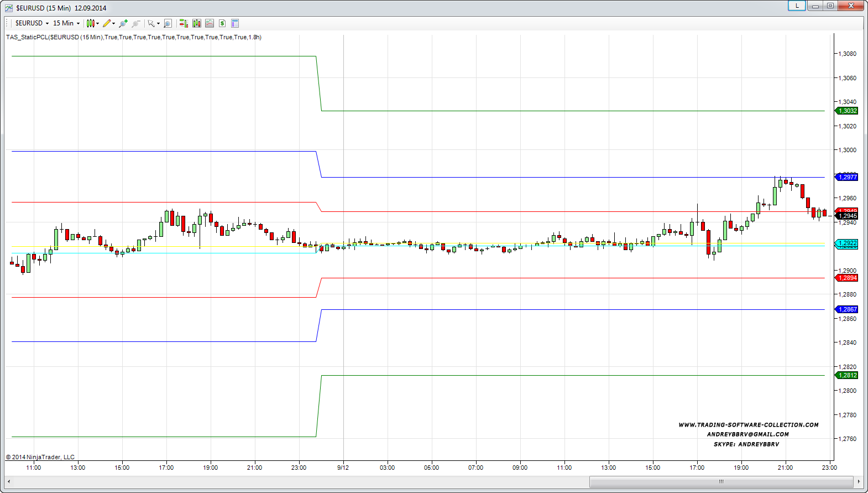
Task: Click horizontal scrollbar right arrow
Action: tap(859, 482)
